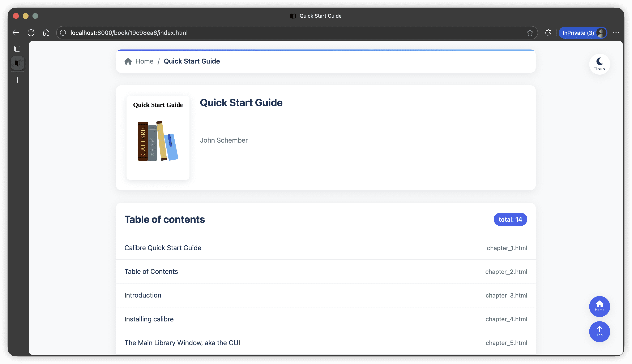Toggle dark mode with the Theme button
The width and height of the screenshot is (632, 364).
(x=599, y=64)
